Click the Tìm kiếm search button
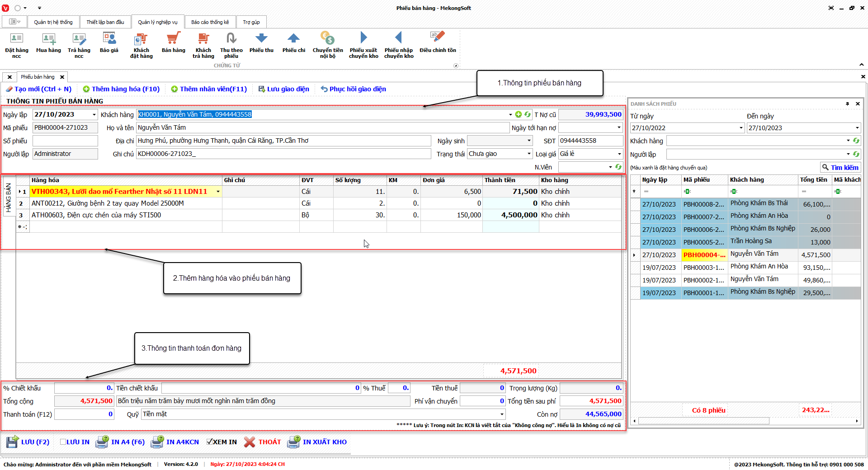The height and width of the screenshot is (470, 868). coord(840,168)
